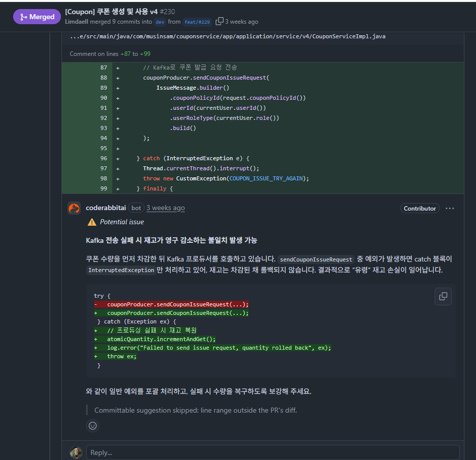Click the copy icon beside the commit timestamp
The height and width of the screenshot is (460, 476).
point(219,21)
